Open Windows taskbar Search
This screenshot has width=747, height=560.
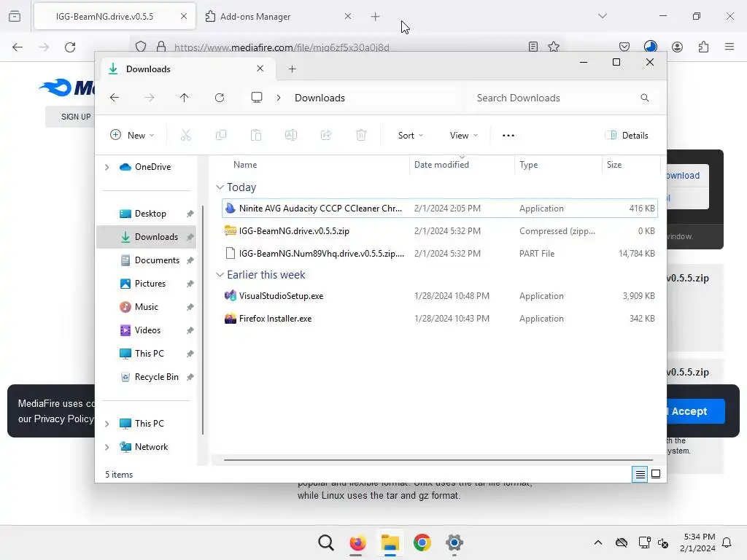point(326,542)
